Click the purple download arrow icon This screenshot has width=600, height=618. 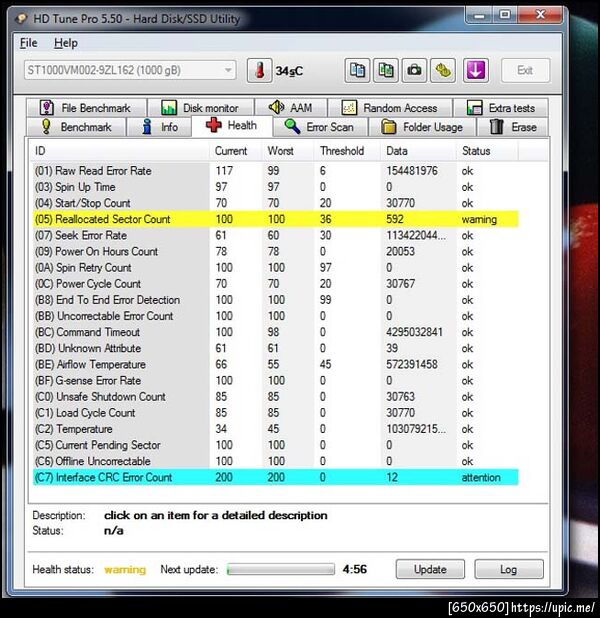pyautogui.click(x=476, y=71)
